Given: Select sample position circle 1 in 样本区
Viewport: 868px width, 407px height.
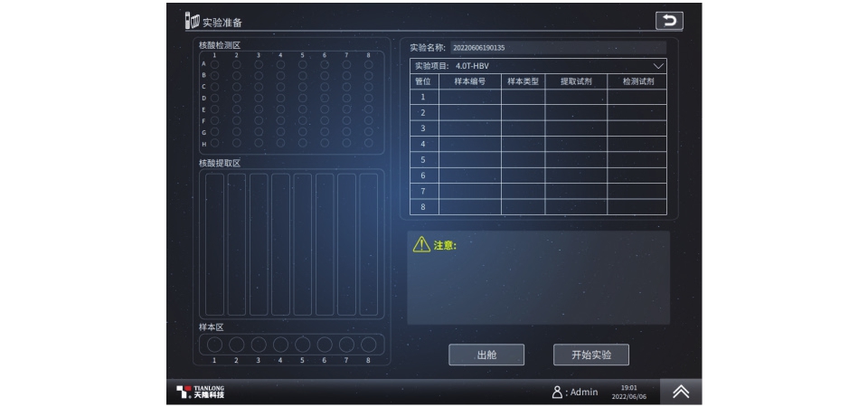Looking at the screenshot, I should pos(214,344).
